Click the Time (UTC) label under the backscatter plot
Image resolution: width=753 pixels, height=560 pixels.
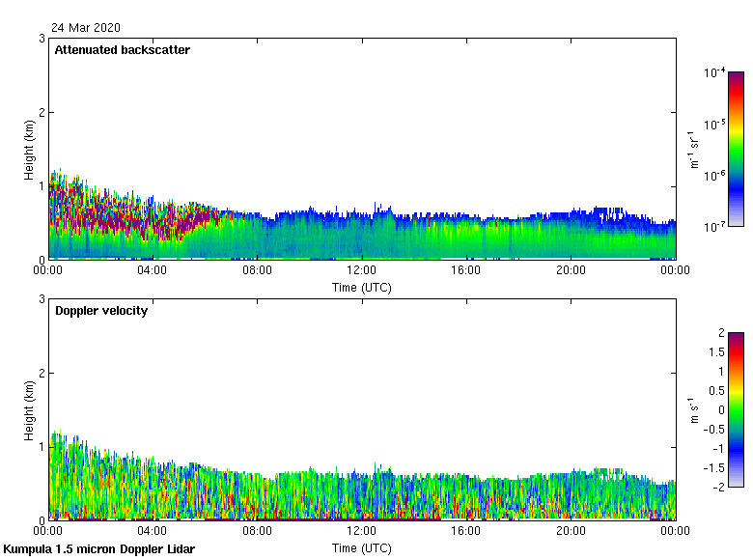coord(362,287)
